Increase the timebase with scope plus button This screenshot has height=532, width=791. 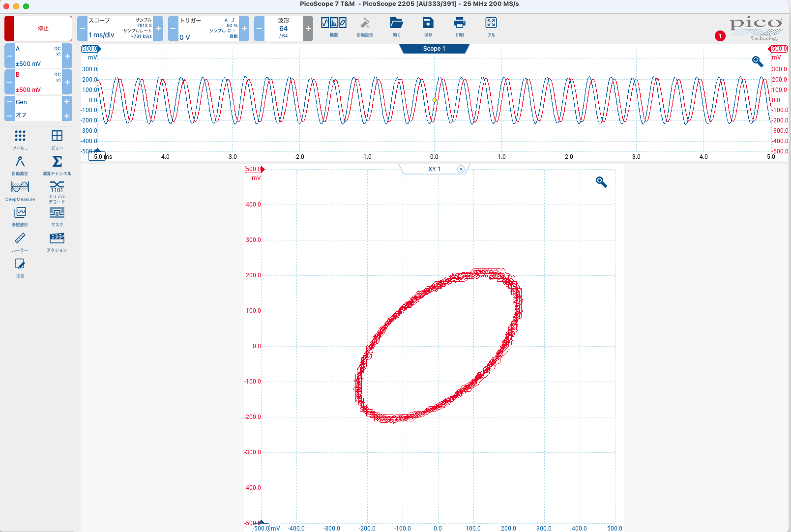pos(158,29)
